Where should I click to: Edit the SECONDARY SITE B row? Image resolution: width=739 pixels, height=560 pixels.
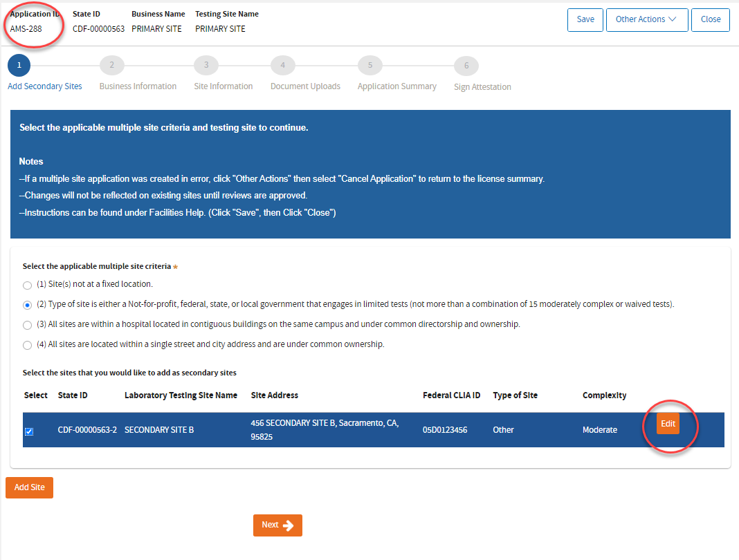(668, 424)
